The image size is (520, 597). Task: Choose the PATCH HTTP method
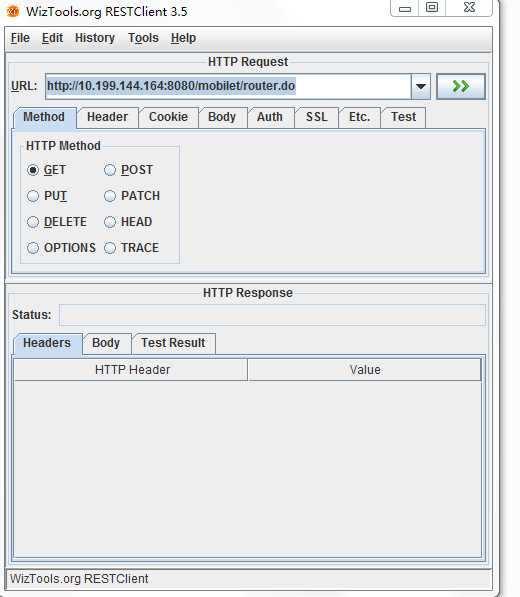click(110, 196)
